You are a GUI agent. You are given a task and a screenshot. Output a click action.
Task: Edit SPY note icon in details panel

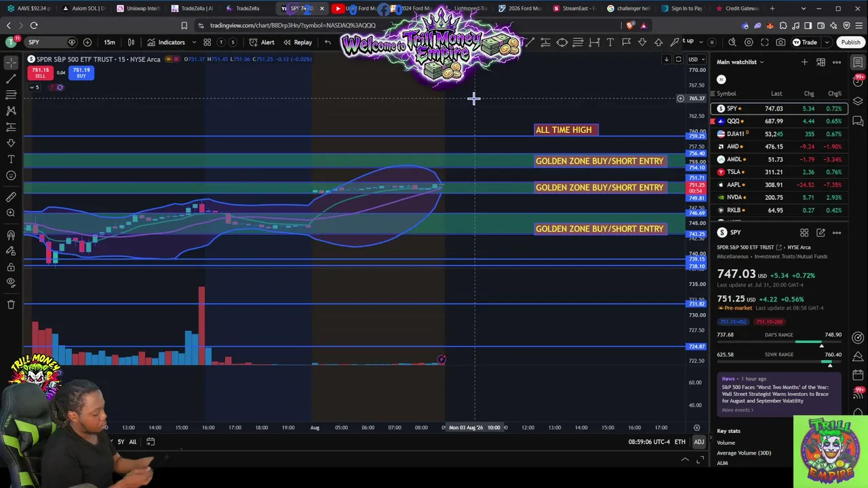click(x=821, y=232)
